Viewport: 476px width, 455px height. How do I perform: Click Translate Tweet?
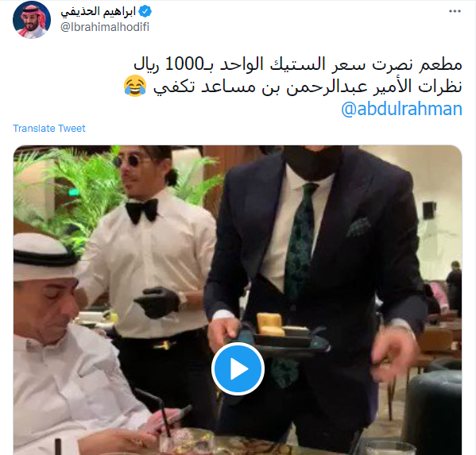point(49,129)
